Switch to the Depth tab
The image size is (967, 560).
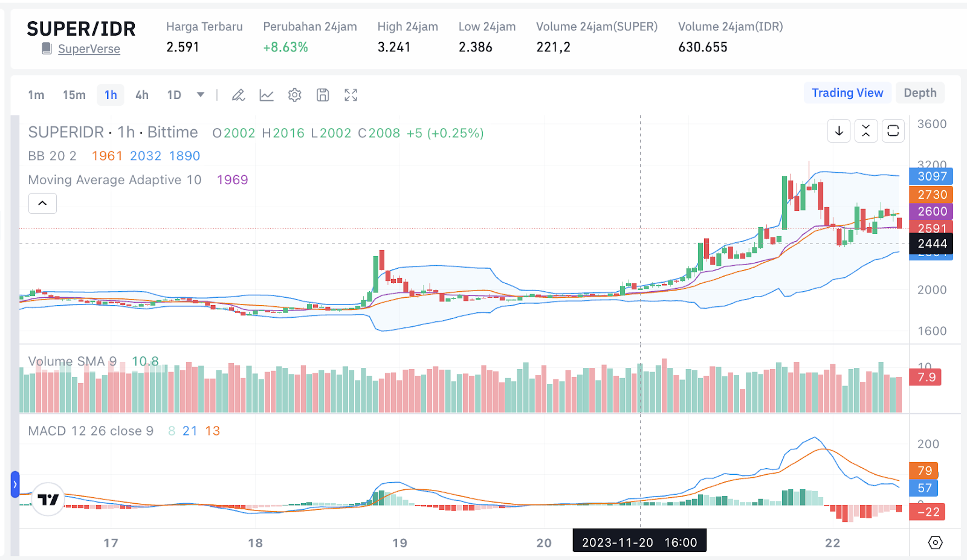click(x=920, y=92)
